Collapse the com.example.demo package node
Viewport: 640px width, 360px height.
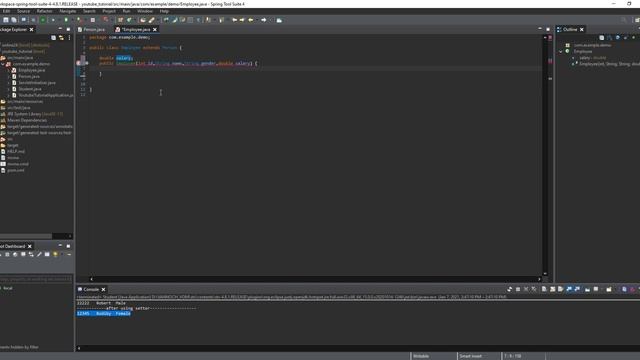[x=3, y=64]
